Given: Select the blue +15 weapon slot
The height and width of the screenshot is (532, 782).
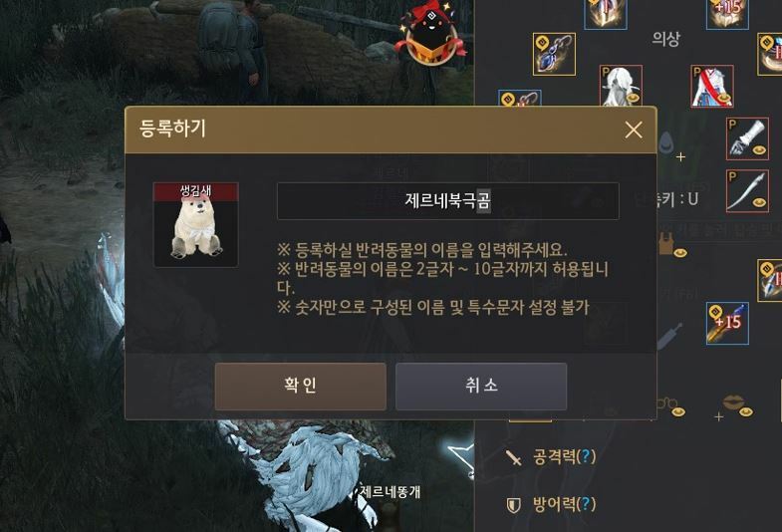Looking at the screenshot, I should 727,323.
